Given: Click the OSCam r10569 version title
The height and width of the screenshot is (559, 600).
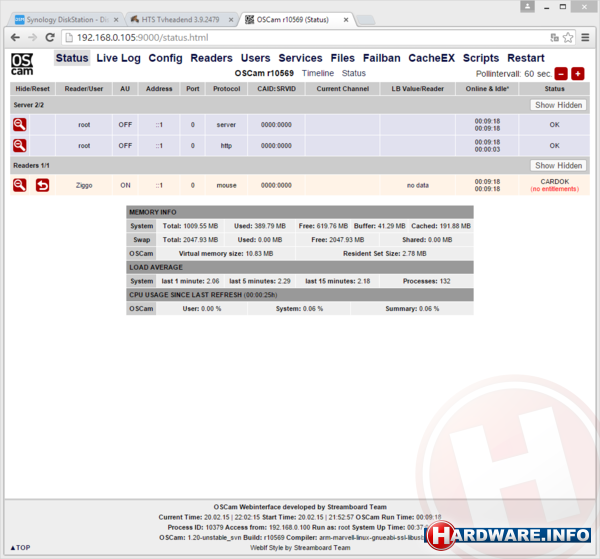Looking at the screenshot, I should point(264,73).
